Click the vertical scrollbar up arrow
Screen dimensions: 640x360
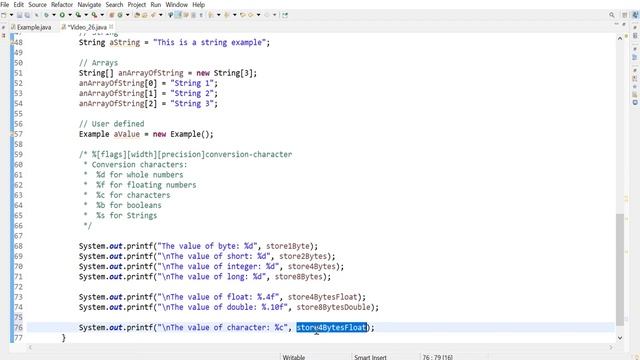tap(620, 38)
